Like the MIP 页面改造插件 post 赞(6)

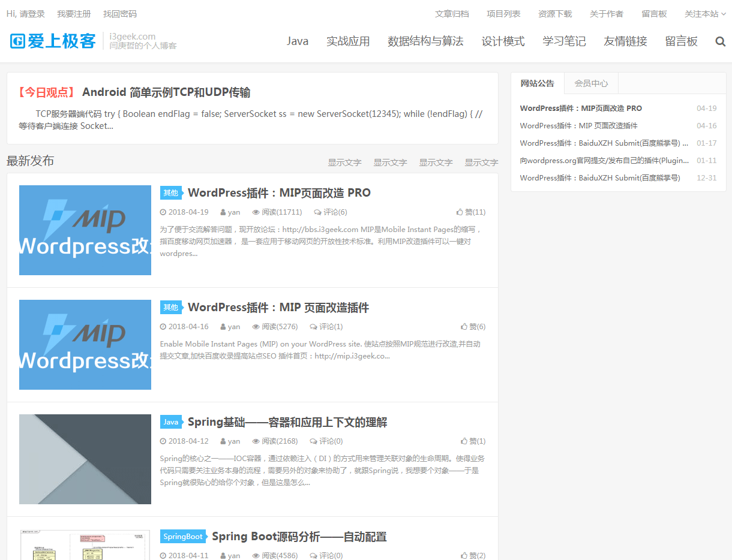(x=473, y=327)
